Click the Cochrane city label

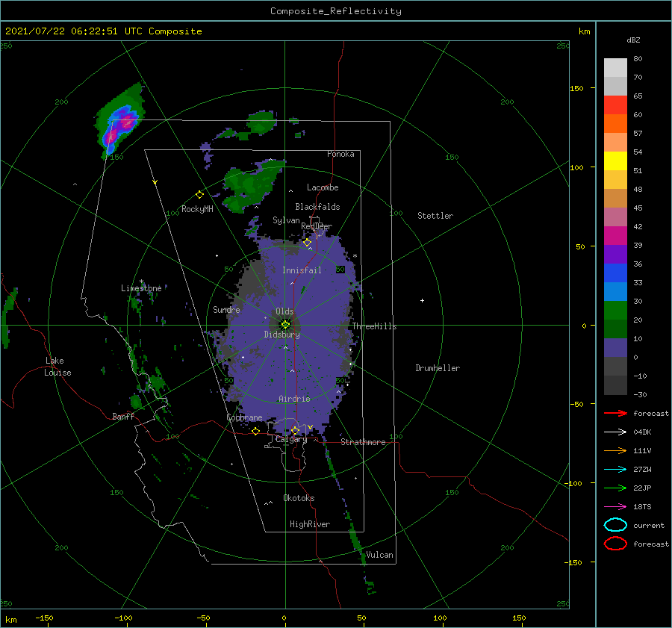pyautogui.click(x=244, y=417)
